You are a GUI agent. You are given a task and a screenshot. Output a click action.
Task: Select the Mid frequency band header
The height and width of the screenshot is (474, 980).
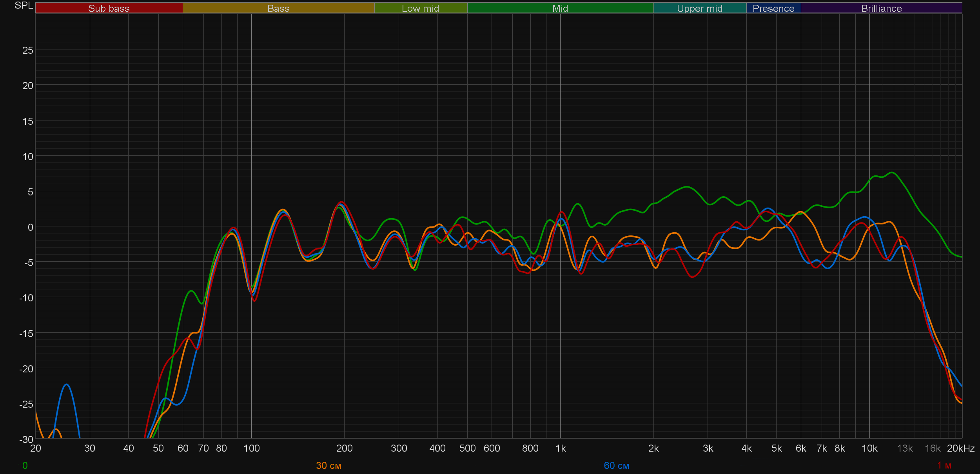[560, 8]
